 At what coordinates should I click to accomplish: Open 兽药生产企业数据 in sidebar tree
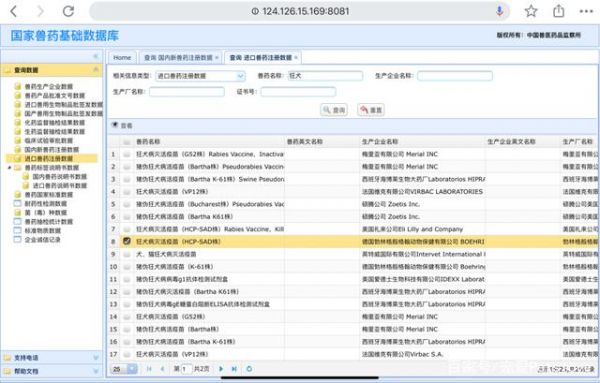tap(49, 86)
